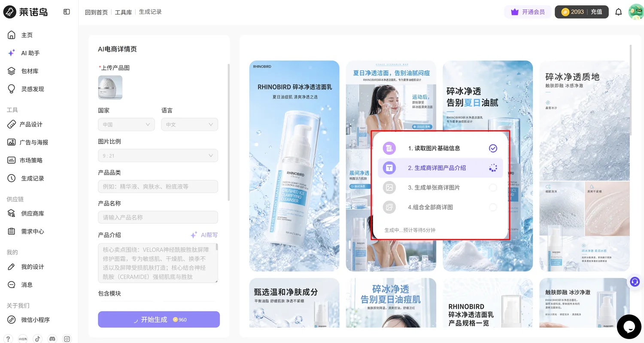Click the 微信小程序 icon
This screenshot has height=343, width=644.
[x=12, y=320]
